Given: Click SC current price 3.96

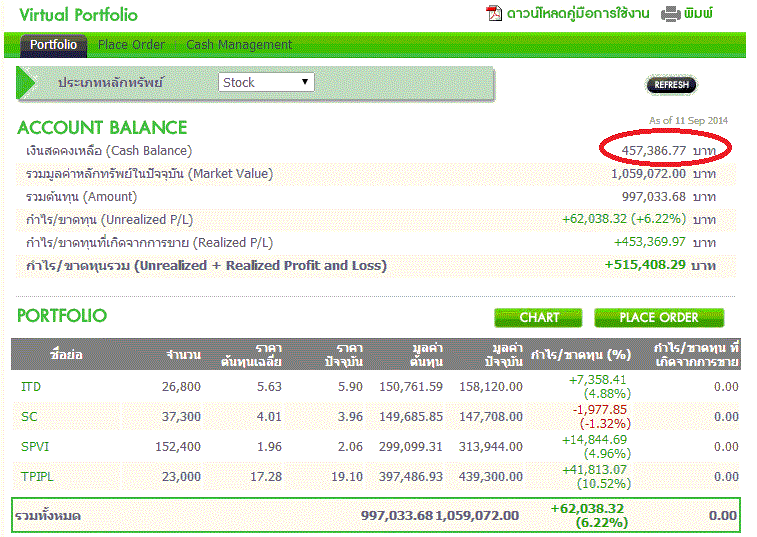Looking at the screenshot, I should tap(350, 417).
